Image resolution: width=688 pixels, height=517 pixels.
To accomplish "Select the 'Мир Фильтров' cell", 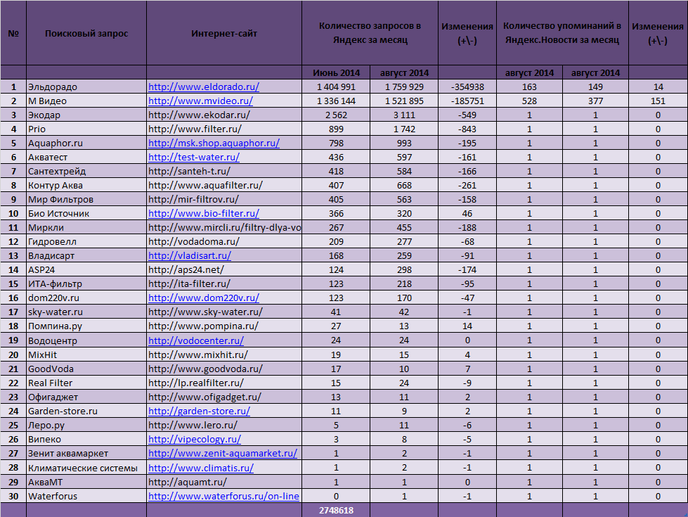I will 86,199.
